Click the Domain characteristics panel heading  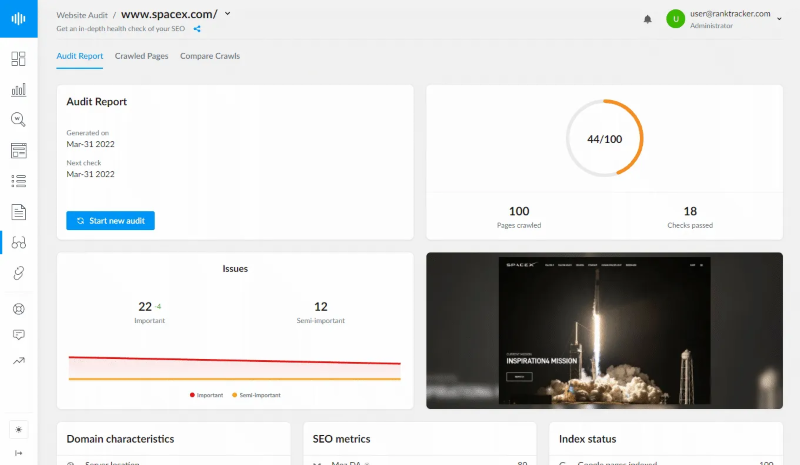120,439
